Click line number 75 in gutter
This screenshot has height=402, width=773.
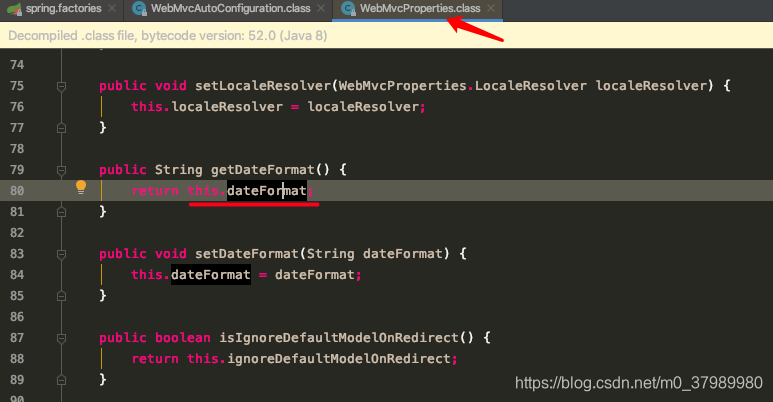point(17,86)
